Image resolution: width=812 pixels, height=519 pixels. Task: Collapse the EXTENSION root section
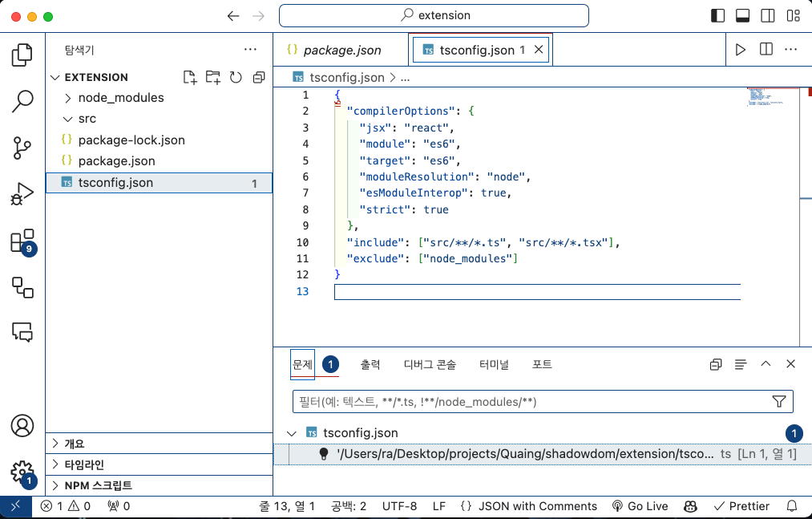tap(55, 77)
